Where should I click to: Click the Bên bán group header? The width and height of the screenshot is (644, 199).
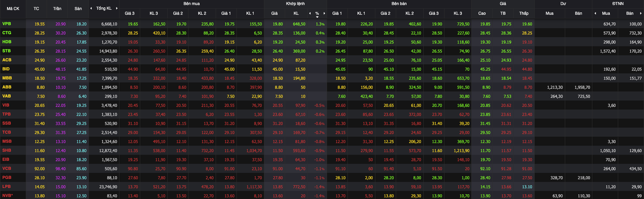(399, 4)
